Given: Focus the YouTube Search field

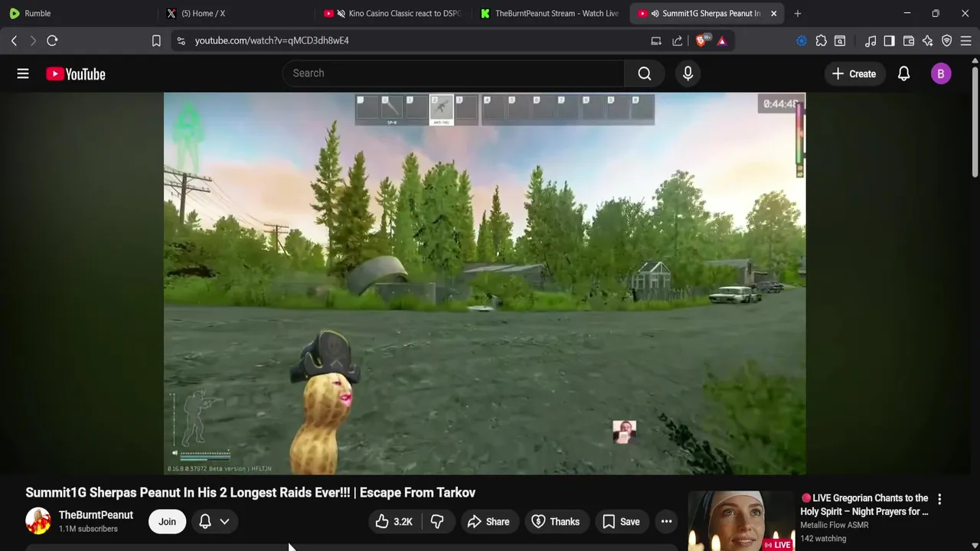Looking at the screenshot, I should pyautogui.click(x=453, y=73).
